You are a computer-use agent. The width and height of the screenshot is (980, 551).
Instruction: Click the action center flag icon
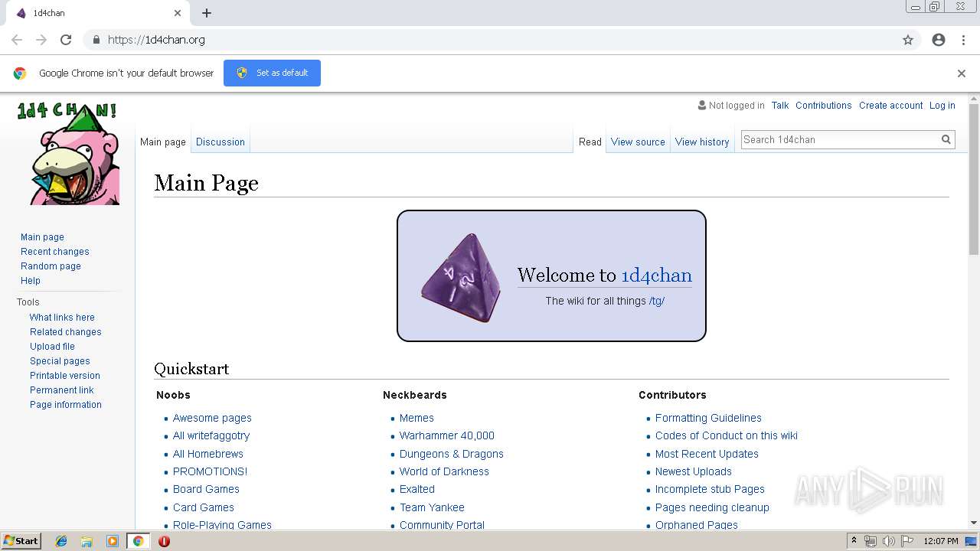pyautogui.click(x=907, y=541)
